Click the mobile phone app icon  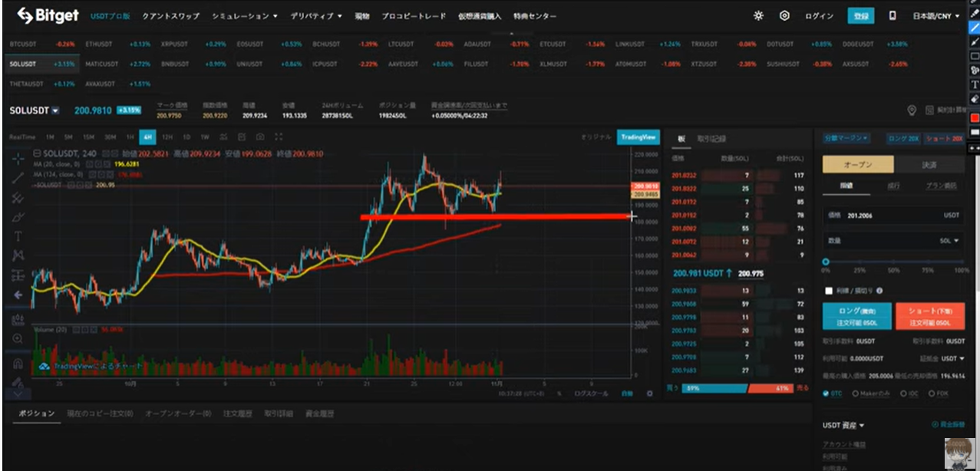click(892, 15)
